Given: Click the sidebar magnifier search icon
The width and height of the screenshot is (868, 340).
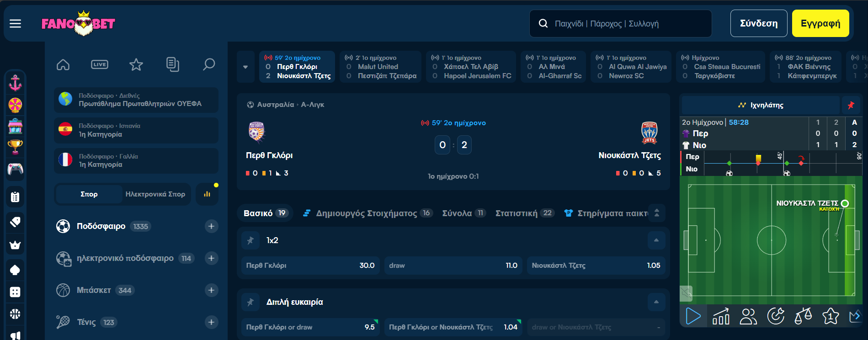Looking at the screenshot, I should 209,64.
